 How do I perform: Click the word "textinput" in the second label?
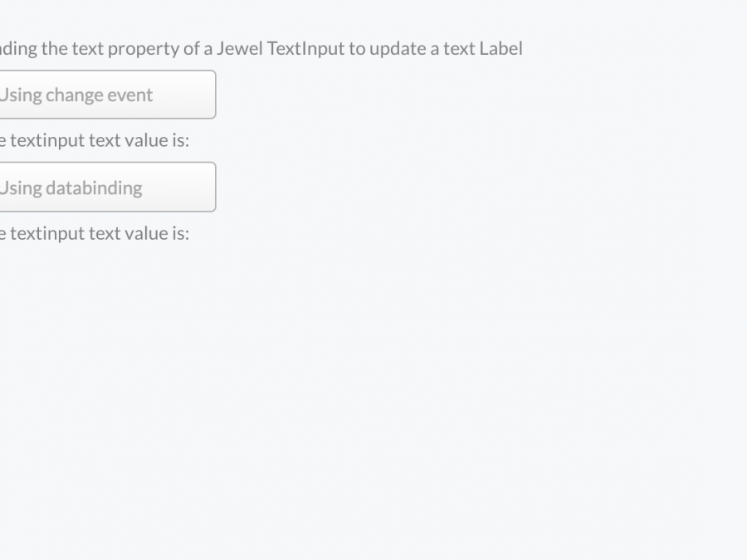pos(47,233)
